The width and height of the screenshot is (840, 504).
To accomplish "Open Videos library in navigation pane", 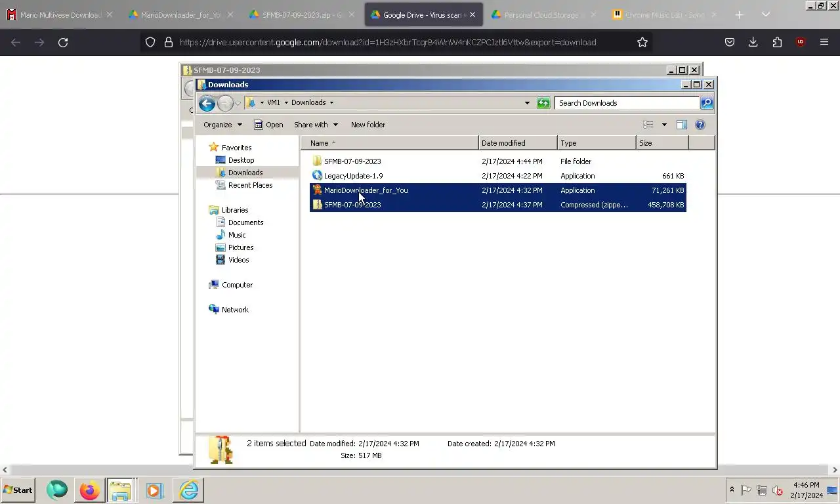I will pyautogui.click(x=232, y=260).
